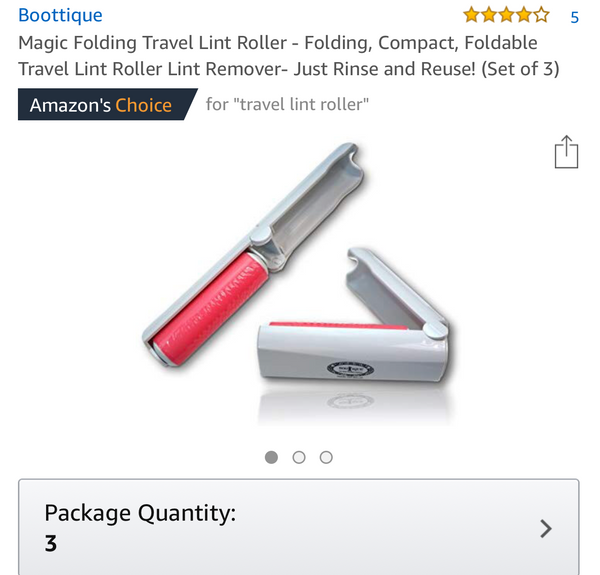Open the Boottique brand link
This screenshot has width=600, height=575.
click(x=60, y=16)
